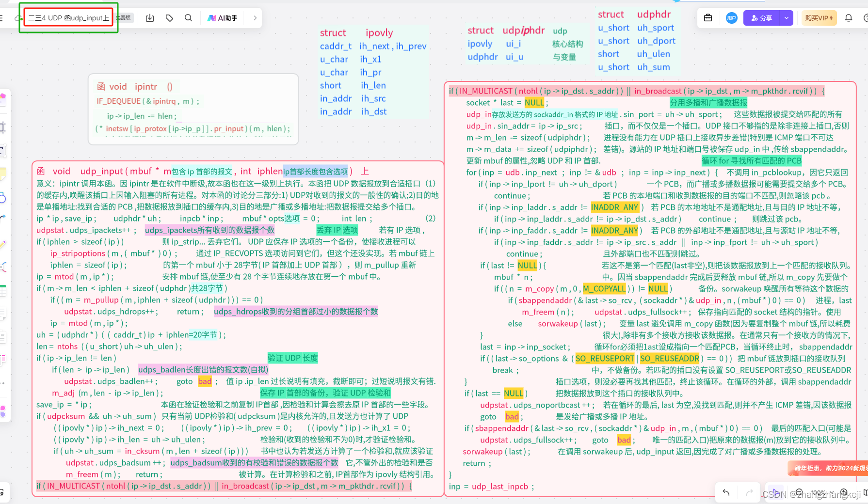Click 'udps_badlen长度出错的报文数(自拟)' note
The image size is (868, 504).
[x=203, y=370]
